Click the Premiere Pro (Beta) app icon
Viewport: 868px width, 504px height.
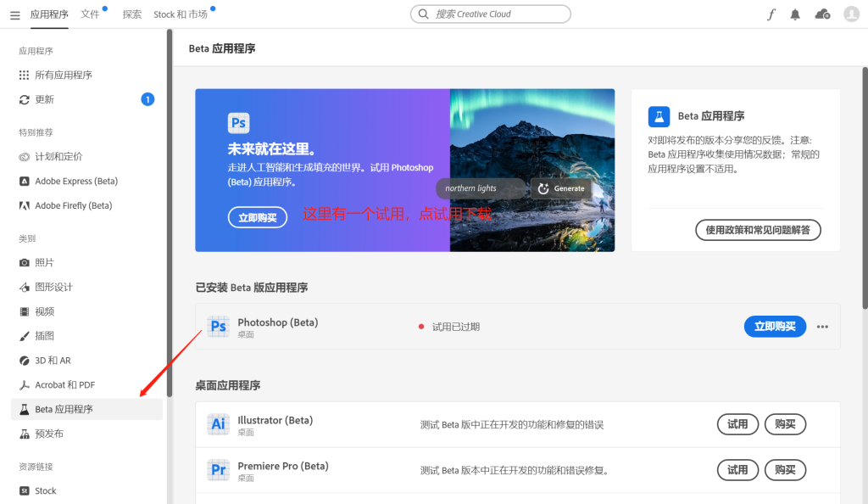pos(219,469)
